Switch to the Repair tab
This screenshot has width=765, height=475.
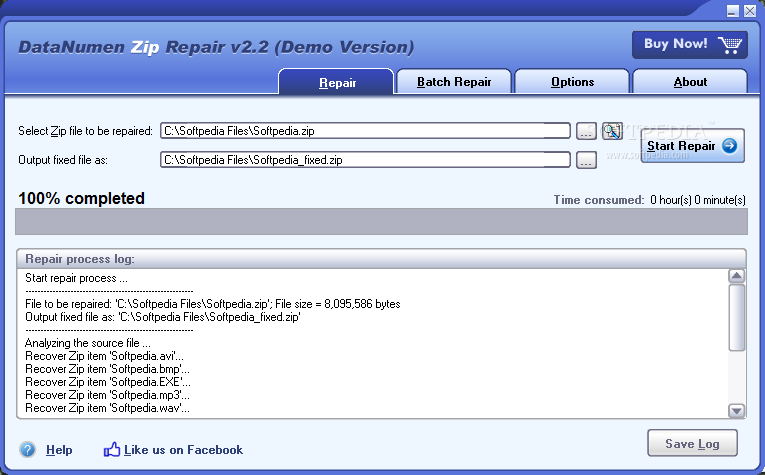point(337,82)
